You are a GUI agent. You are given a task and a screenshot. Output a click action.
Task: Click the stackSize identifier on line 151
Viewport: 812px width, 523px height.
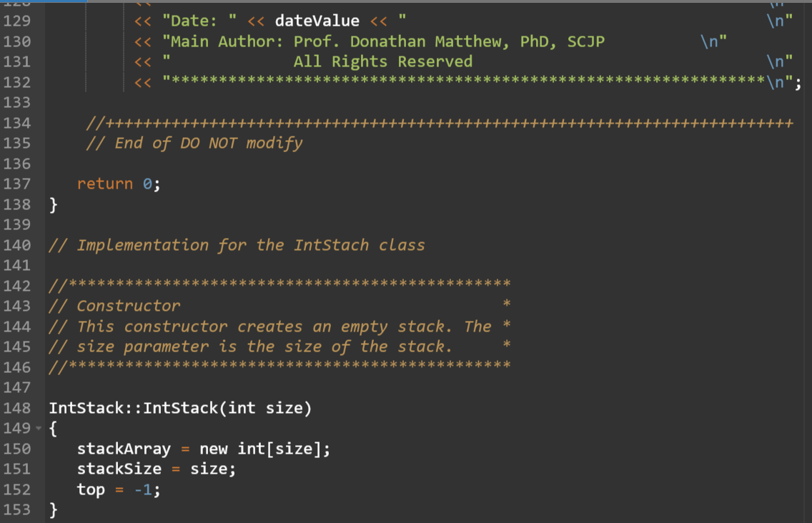(x=118, y=469)
